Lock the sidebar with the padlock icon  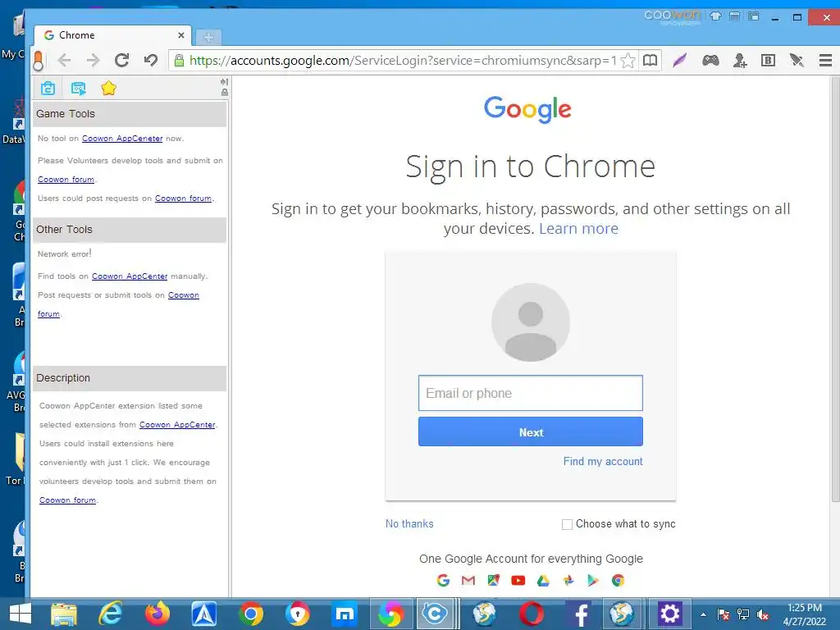(225, 93)
